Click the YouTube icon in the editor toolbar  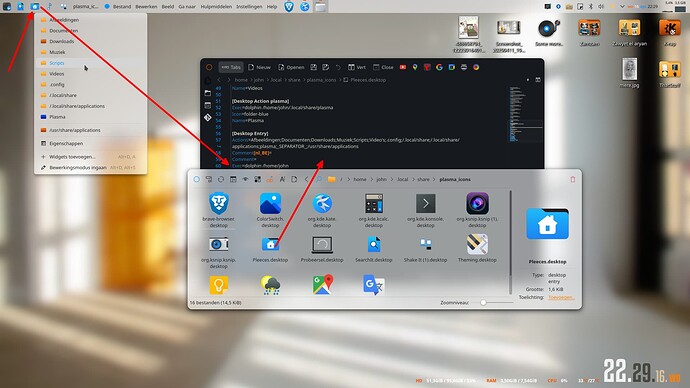(x=403, y=67)
